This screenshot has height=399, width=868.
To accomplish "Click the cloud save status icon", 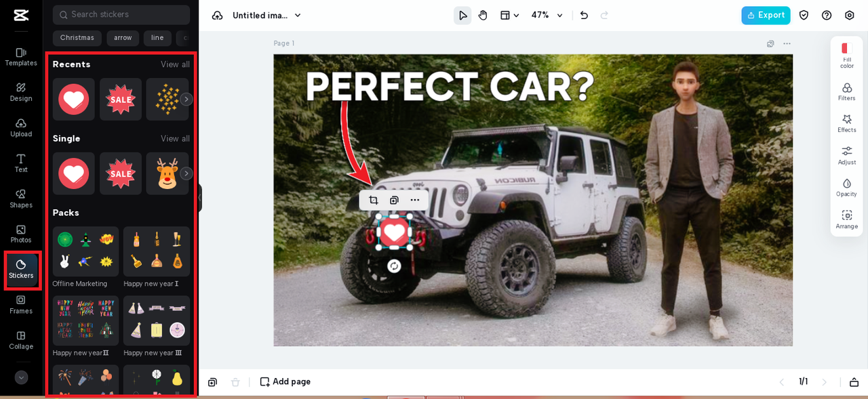I will click(x=217, y=16).
